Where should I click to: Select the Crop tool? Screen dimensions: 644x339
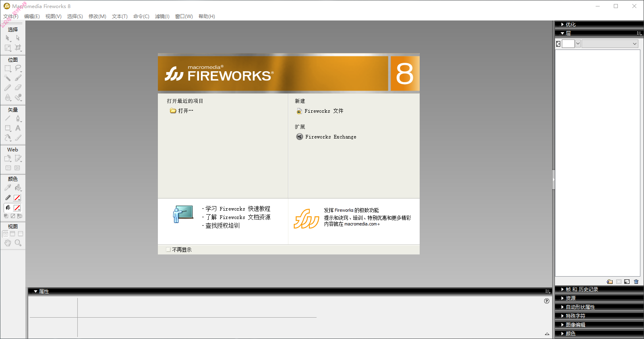pos(18,48)
